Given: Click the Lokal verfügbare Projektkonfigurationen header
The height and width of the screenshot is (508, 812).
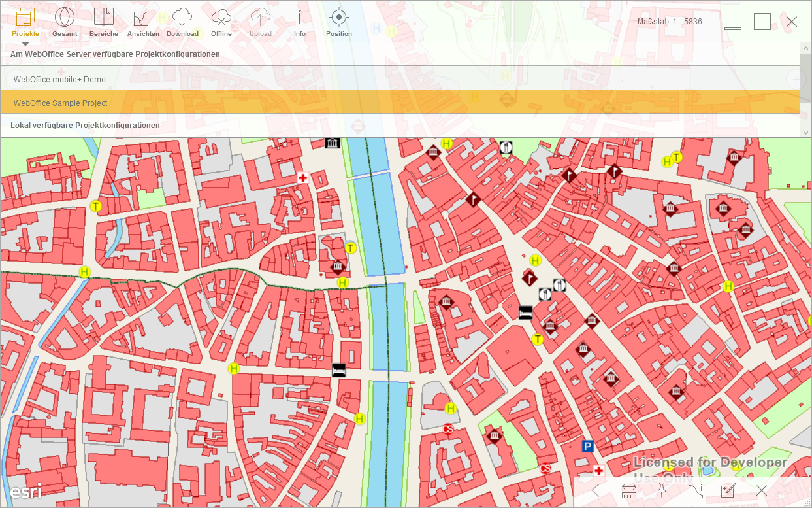Looking at the screenshot, I should (85, 125).
